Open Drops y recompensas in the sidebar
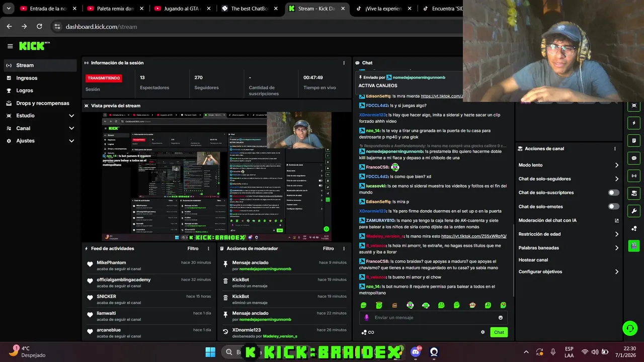The width and height of the screenshot is (644, 362). tap(39, 103)
